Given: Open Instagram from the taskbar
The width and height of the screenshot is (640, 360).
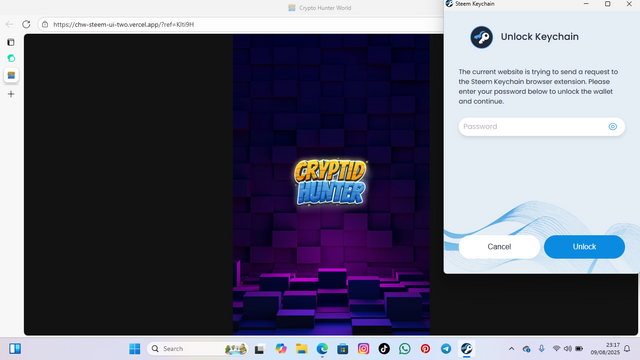Looking at the screenshot, I should click(363, 349).
